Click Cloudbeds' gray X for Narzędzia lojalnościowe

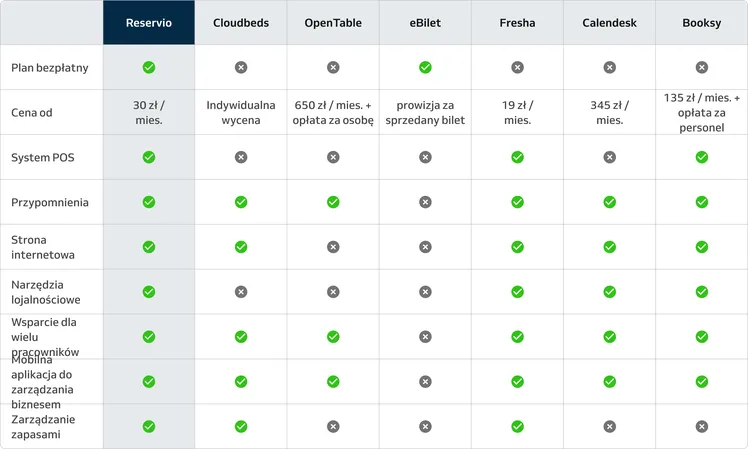[241, 292]
